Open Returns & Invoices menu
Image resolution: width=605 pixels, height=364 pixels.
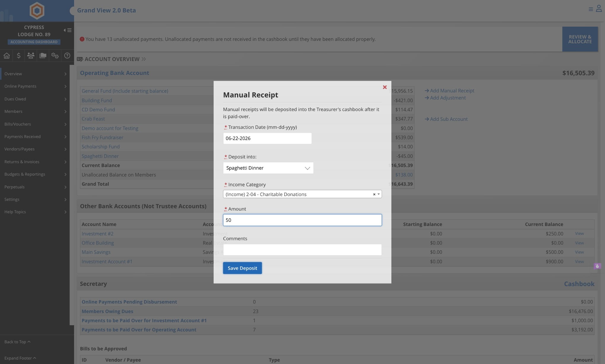pos(35,162)
